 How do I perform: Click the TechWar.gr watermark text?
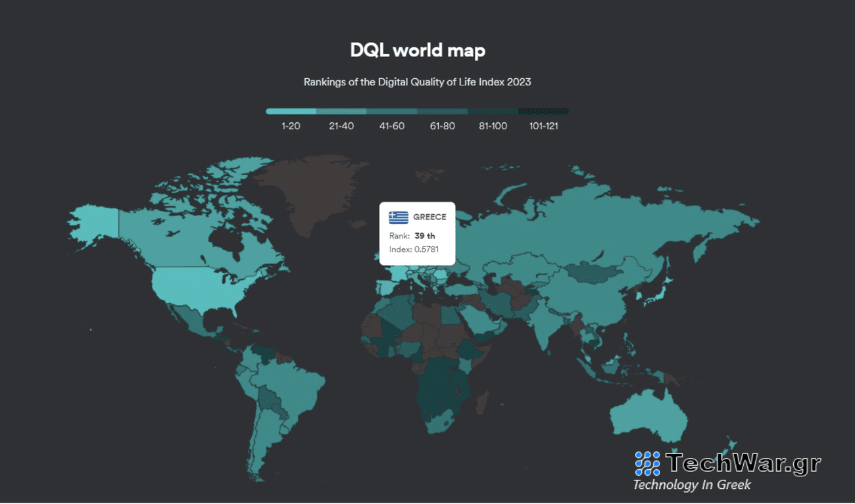[x=743, y=463]
